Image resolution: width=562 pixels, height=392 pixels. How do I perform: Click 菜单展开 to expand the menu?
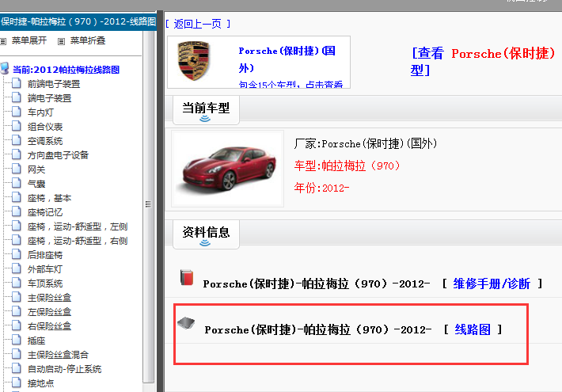(29, 41)
